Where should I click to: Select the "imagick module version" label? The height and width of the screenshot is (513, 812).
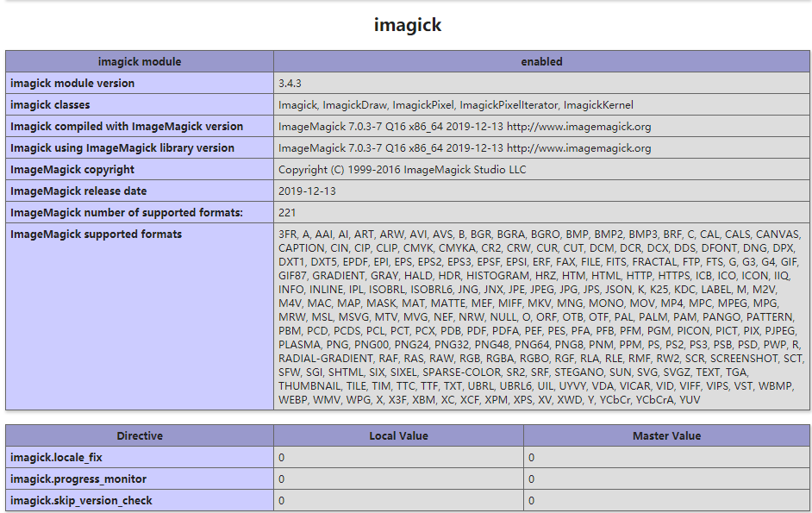(x=72, y=84)
